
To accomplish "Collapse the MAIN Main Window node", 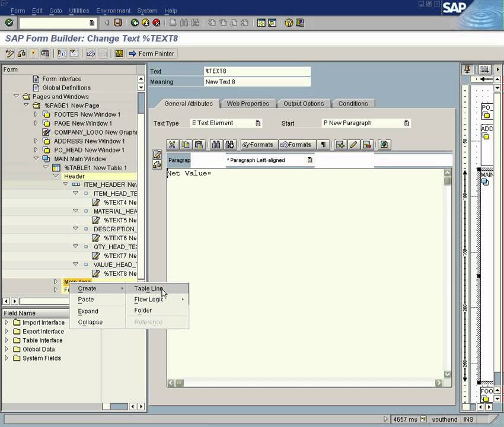I will 36,158.
